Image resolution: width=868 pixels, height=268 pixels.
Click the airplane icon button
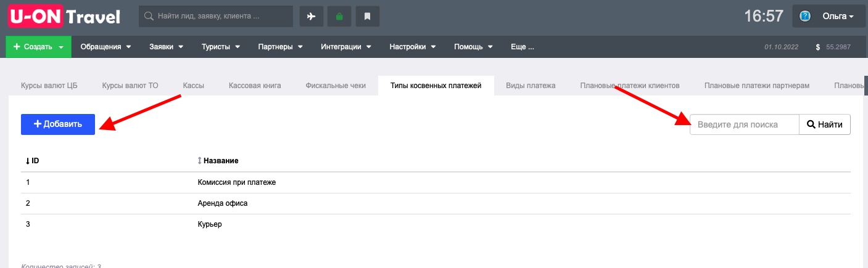tap(312, 17)
